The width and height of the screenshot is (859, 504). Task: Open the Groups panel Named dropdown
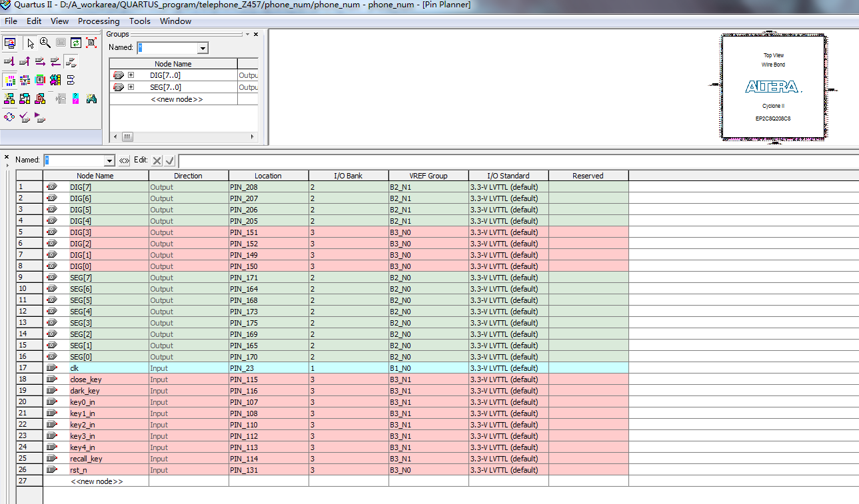(x=203, y=48)
